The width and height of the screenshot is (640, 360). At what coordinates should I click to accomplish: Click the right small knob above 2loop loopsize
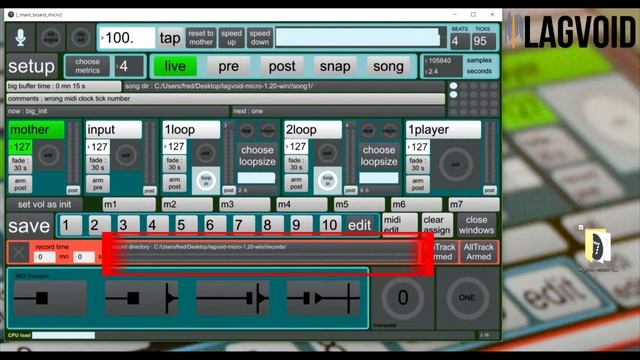pos(389,131)
